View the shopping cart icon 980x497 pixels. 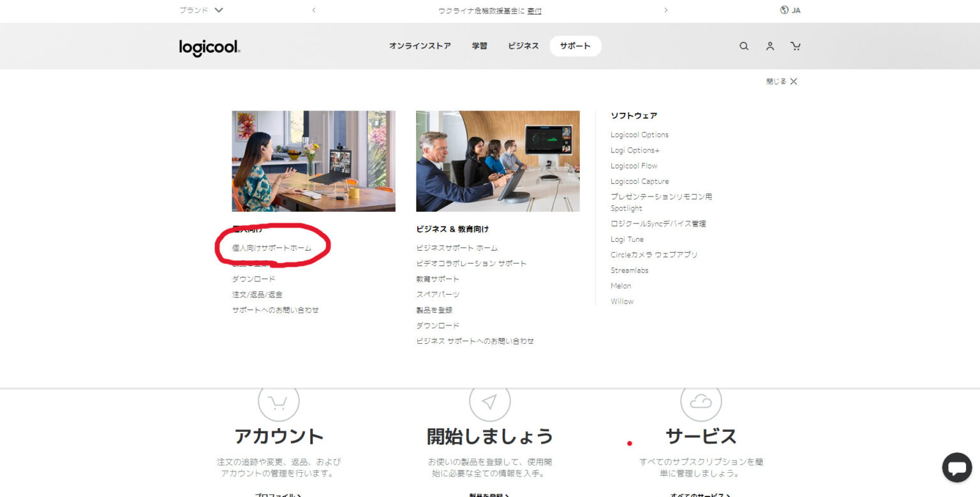point(796,46)
